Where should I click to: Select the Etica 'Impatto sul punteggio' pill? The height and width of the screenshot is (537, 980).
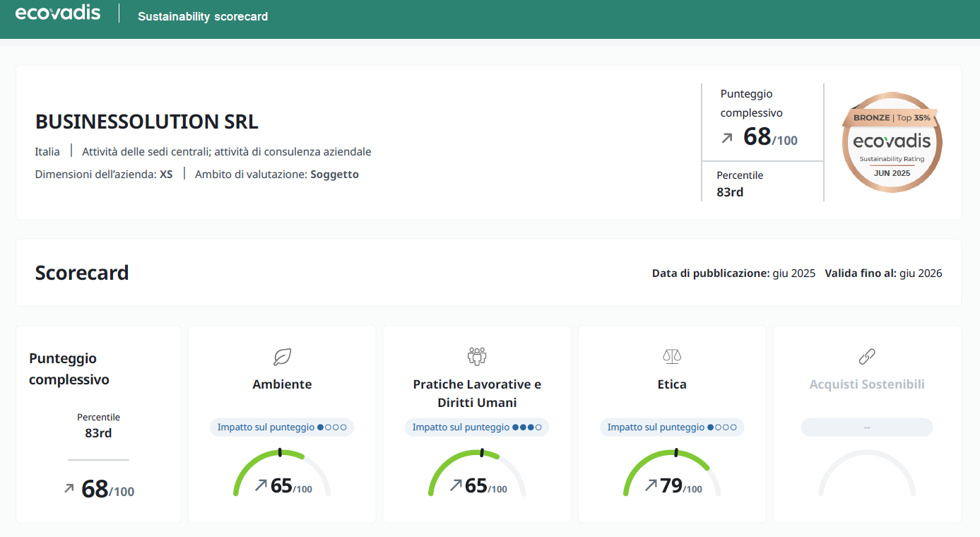point(672,427)
